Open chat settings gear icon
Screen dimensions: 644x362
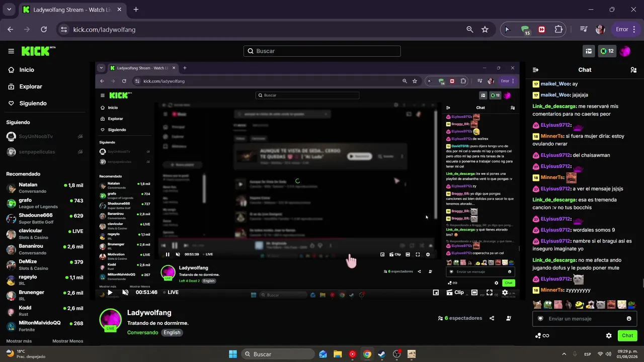tap(609, 335)
